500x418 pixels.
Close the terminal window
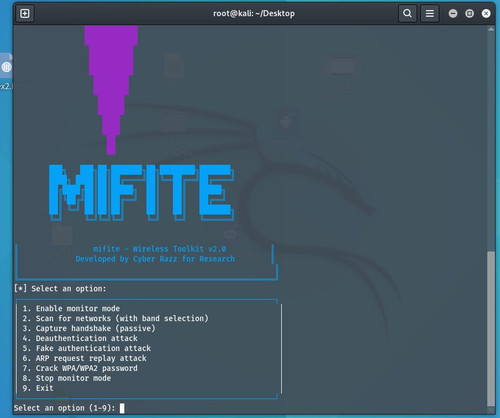coord(486,14)
